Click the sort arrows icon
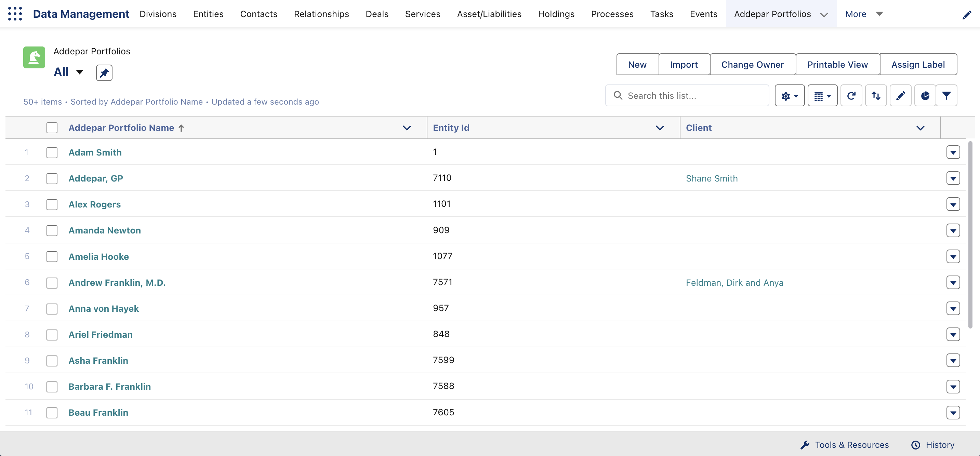Image resolution: width=980 pixels, height=456 pixels. pos(876,96)
